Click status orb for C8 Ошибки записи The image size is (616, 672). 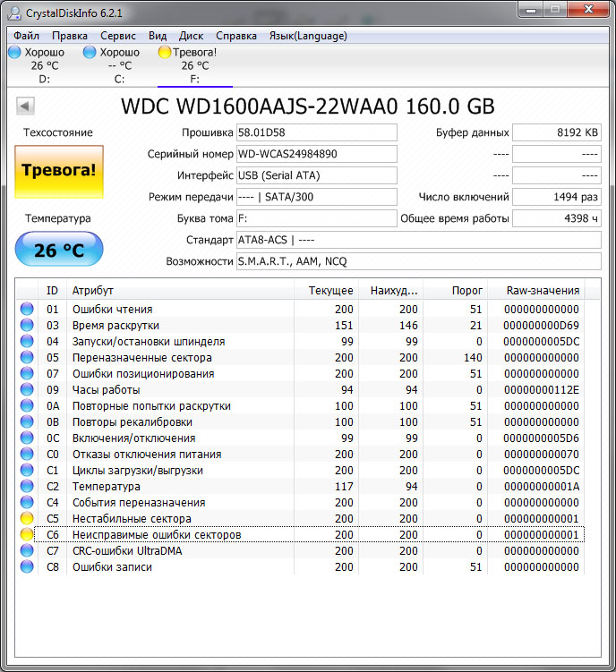click(x=27, y=566)
